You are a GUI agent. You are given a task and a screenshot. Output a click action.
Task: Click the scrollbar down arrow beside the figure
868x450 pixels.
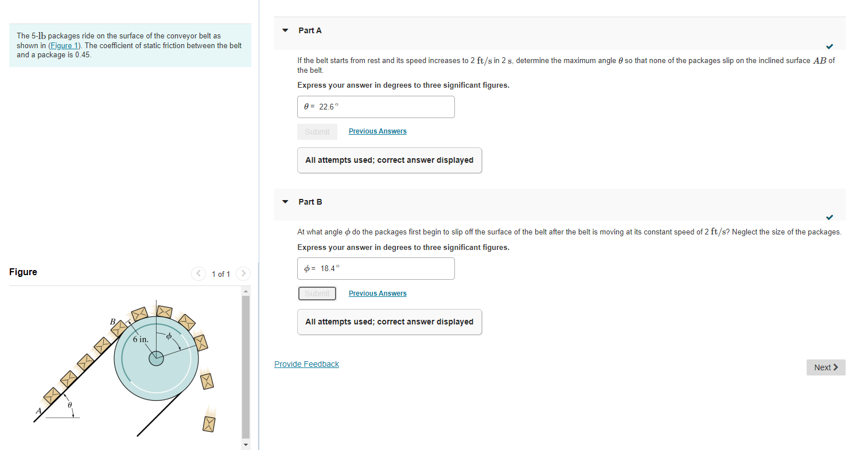pyautogui.click(x=246, y=444)
